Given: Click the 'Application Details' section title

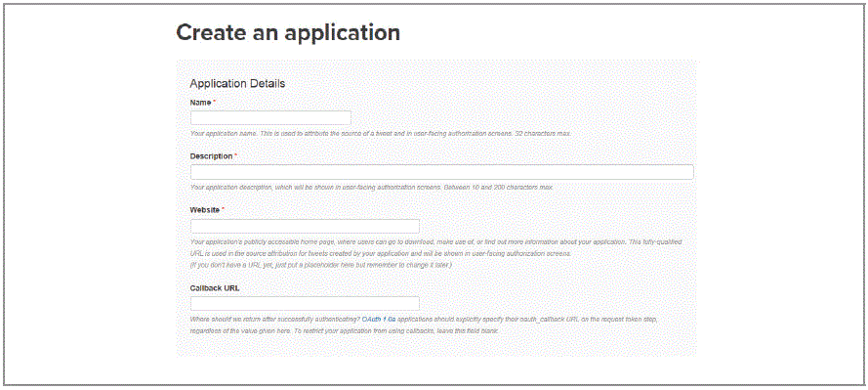Looking at the screenshot, I should click(237, 84).
